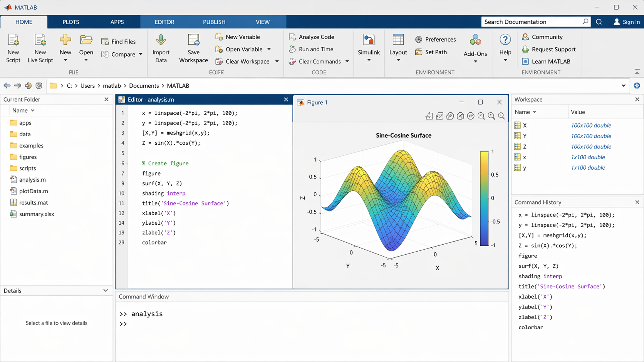Open the Compare dropdown arrow
644x362 pixels.
(141, 54)
